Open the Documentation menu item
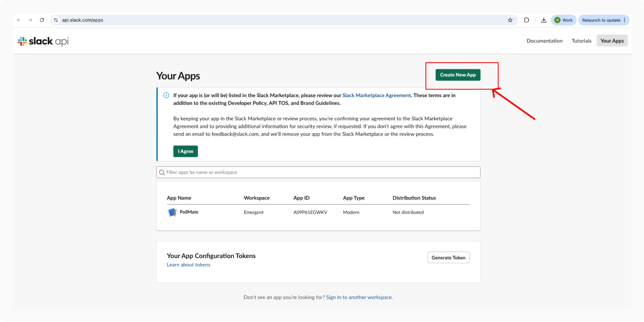 (544, 41)
